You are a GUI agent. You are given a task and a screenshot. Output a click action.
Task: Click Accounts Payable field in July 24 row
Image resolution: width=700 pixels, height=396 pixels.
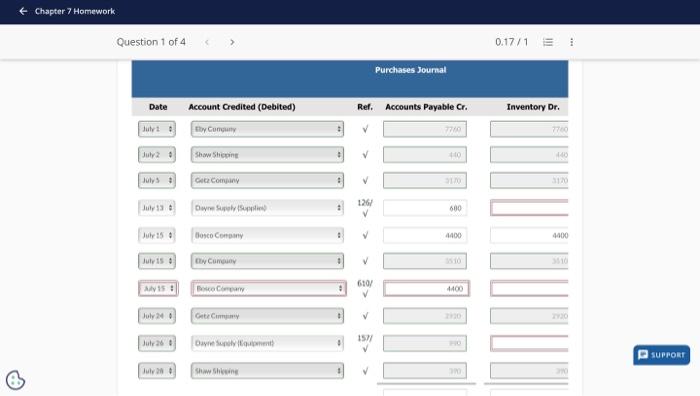(425, 316)
